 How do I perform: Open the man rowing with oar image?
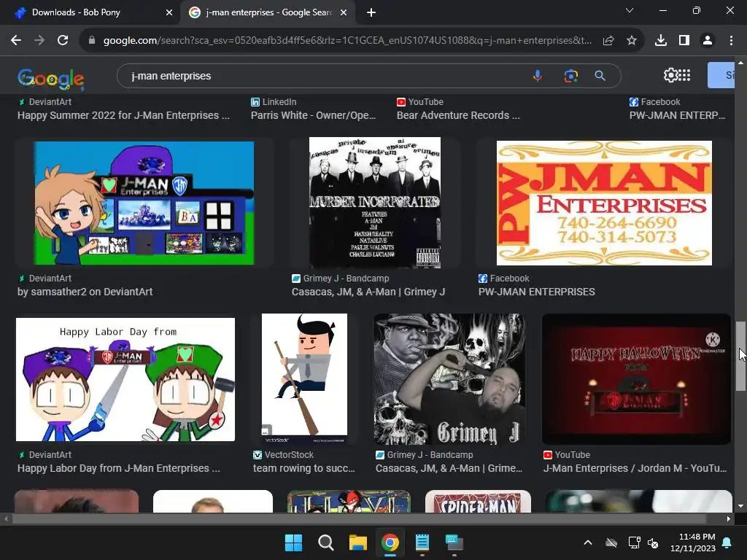[x=304, y=379]
